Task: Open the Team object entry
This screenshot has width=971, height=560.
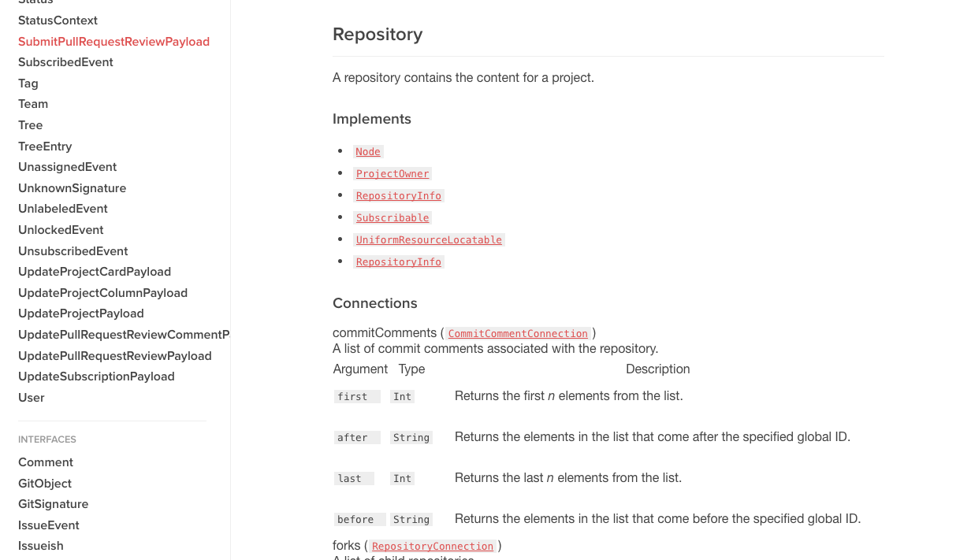Action: [33, 104]
